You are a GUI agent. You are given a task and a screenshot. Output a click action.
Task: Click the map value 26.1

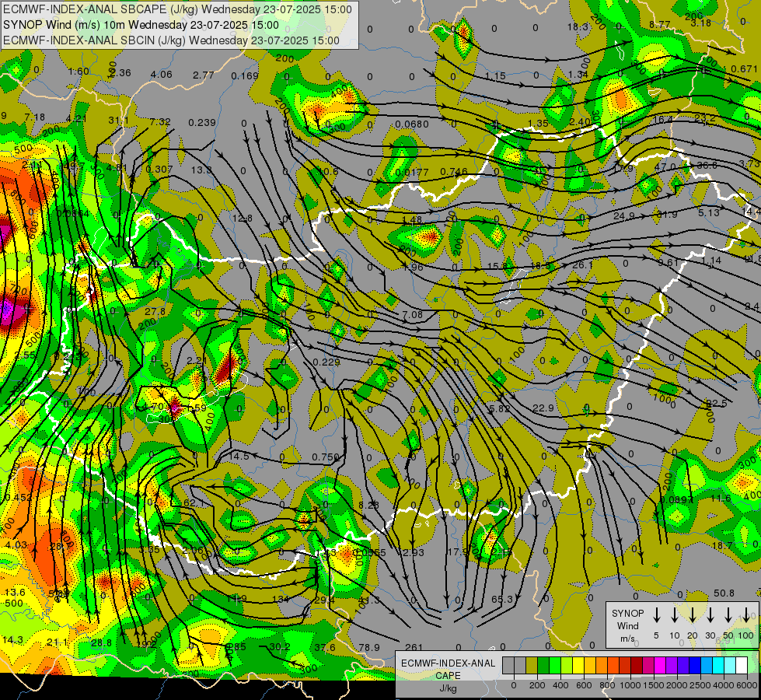(x=582, y=264)
